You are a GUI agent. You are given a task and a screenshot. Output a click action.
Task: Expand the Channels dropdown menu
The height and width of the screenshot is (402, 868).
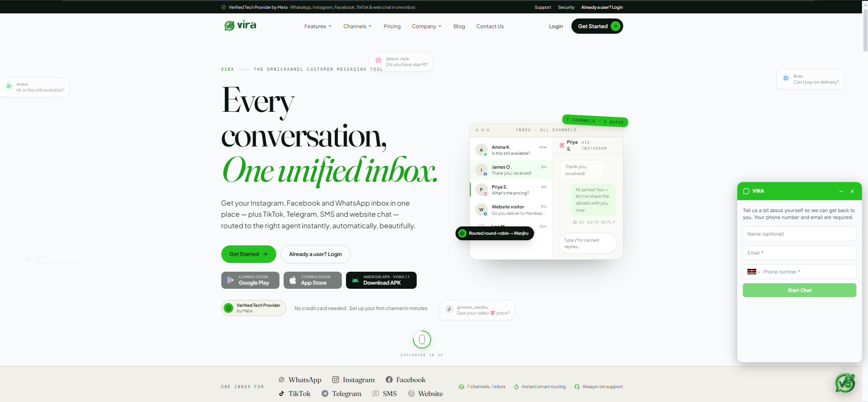point(358,26)
